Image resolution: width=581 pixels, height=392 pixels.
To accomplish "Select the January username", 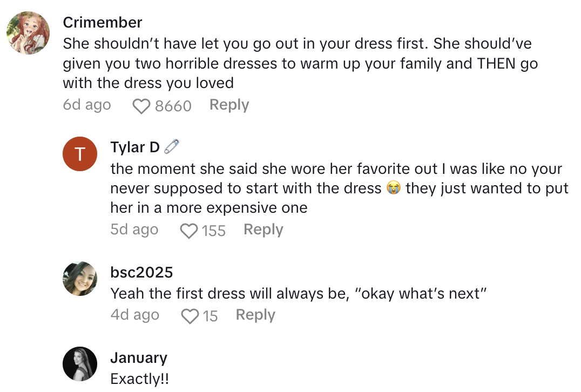I will point(139,358).
